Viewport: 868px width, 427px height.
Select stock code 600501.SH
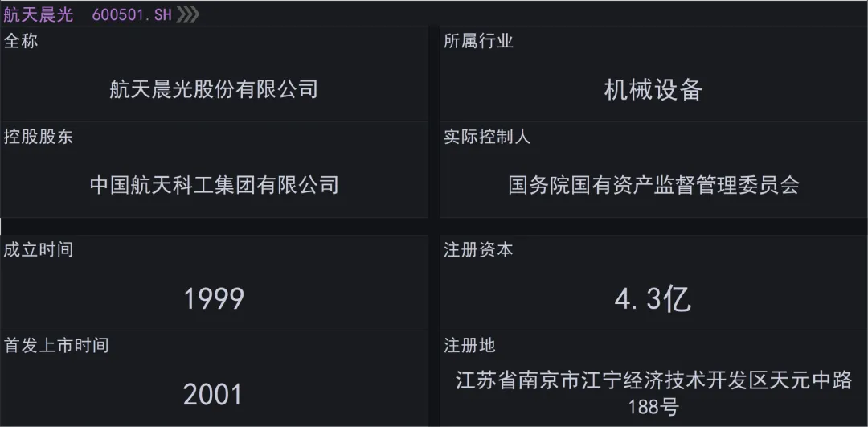(x=132, y=15)
